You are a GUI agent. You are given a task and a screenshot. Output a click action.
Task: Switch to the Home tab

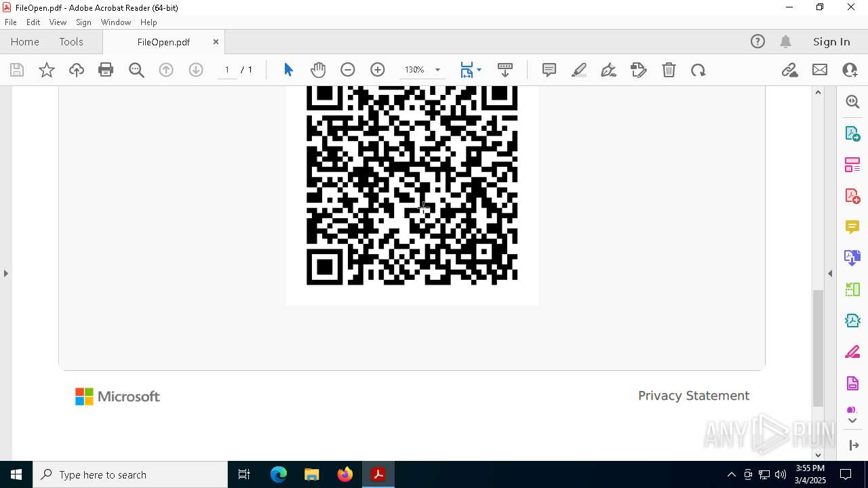tap(25, 41)
